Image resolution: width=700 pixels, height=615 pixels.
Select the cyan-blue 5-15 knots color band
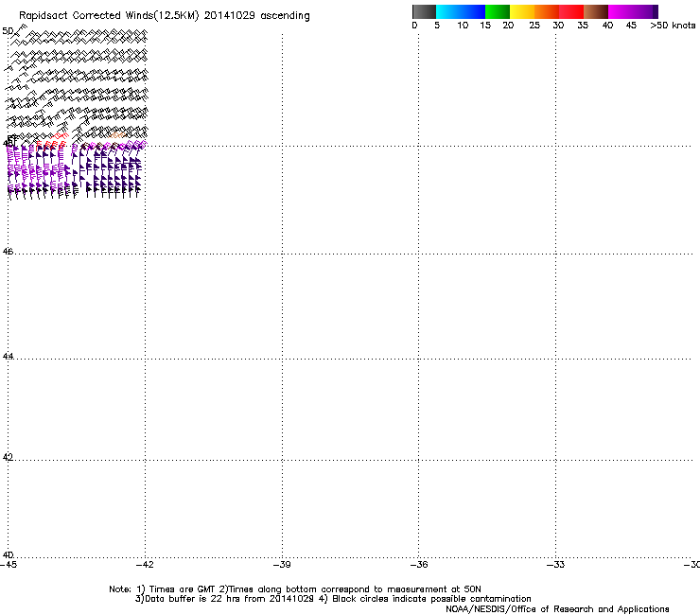tap(461, 11)
